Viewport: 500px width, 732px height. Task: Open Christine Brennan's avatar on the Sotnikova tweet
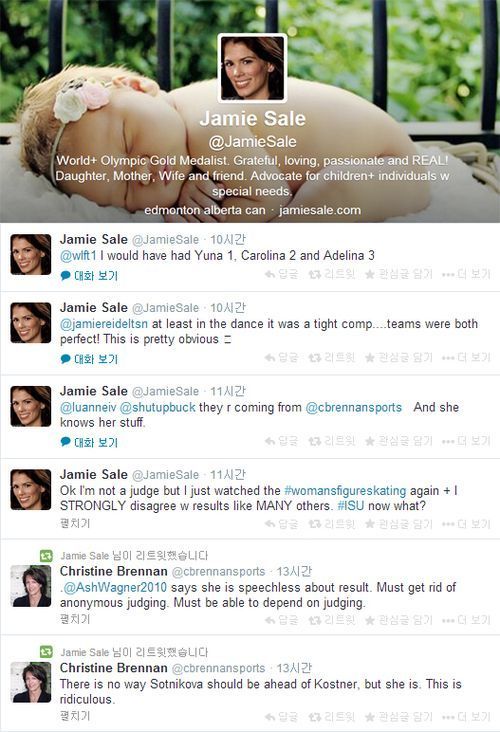[31, 682]
